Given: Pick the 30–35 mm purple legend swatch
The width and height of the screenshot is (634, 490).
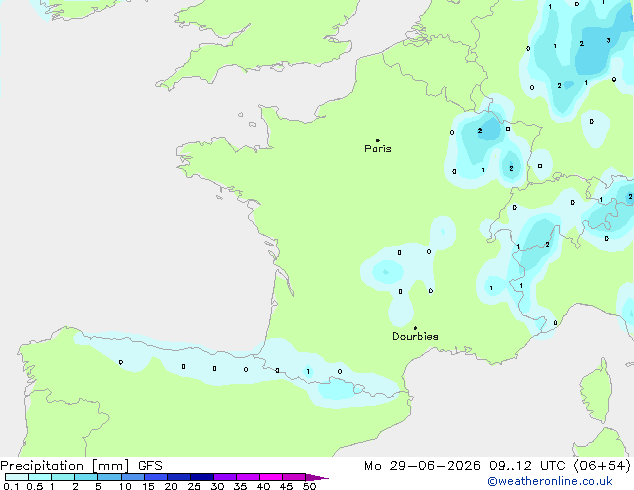Looking at the screenshot, I should pyautogui.click(x=225, y=477).
